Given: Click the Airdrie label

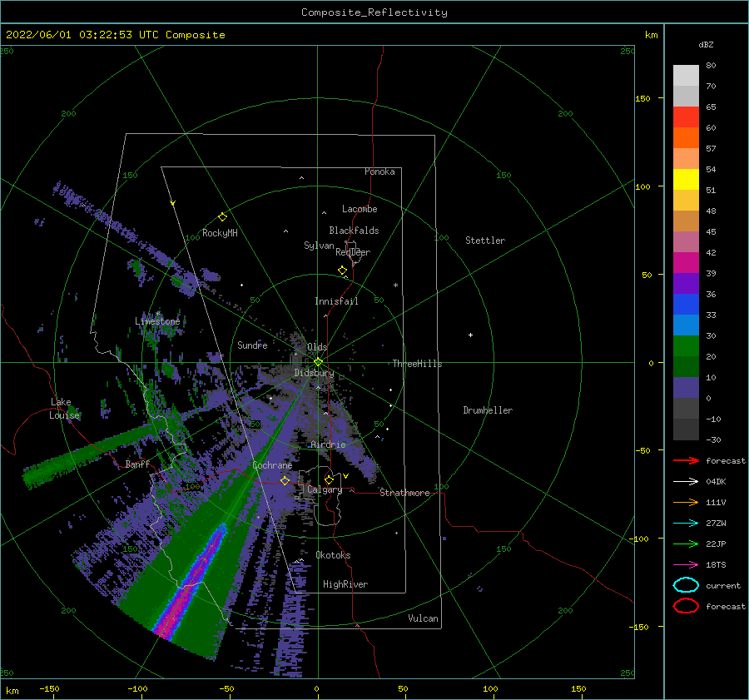Looking at the screenshot, I should [x=328, y=444].
